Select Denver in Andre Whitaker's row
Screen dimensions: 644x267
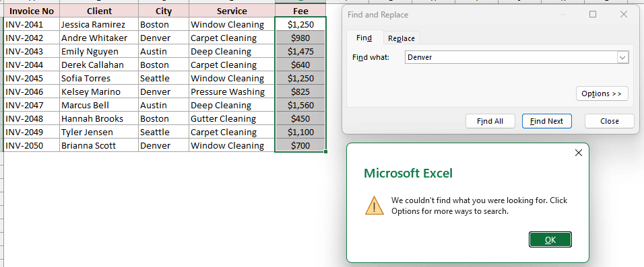[x=164, y=38]
